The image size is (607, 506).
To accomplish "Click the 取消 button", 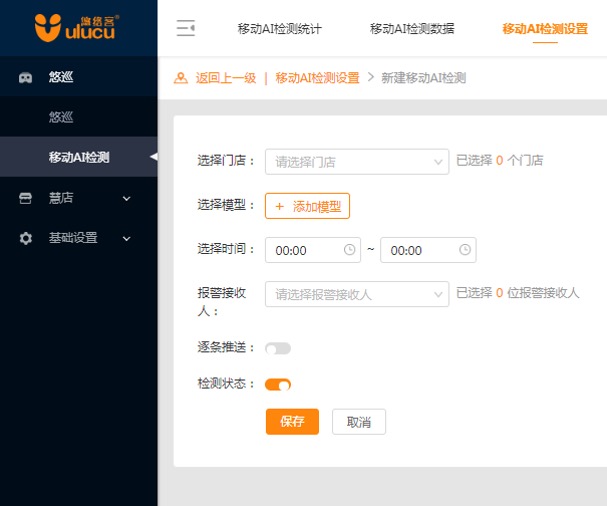I will pos(359,422).
